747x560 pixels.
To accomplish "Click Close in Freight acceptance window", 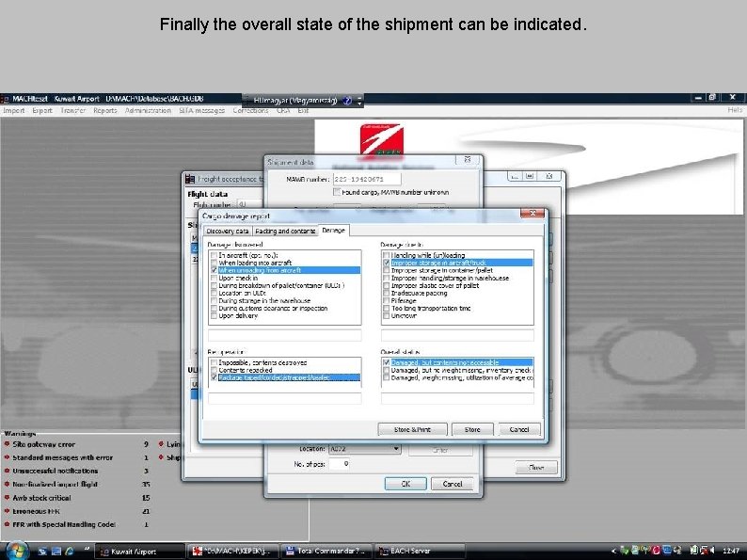I will tap(536, 468).
